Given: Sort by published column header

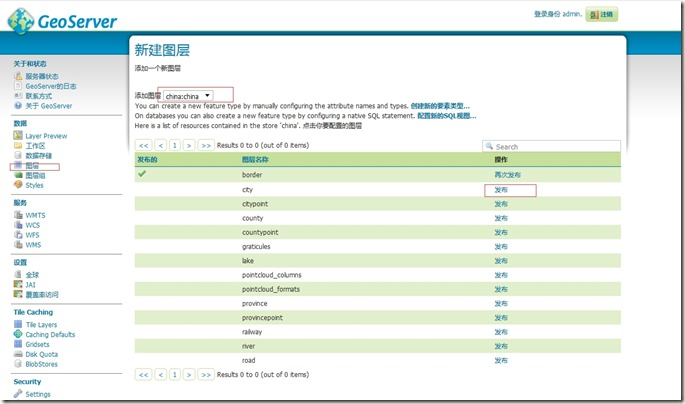Looking at the screenshot, I should 147,159.
